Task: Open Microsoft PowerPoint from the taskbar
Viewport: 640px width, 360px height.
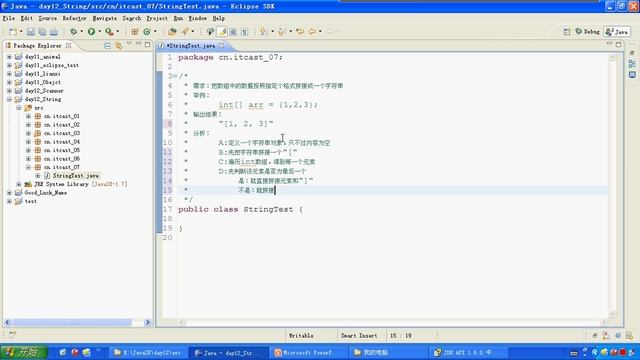Action: 308,353
